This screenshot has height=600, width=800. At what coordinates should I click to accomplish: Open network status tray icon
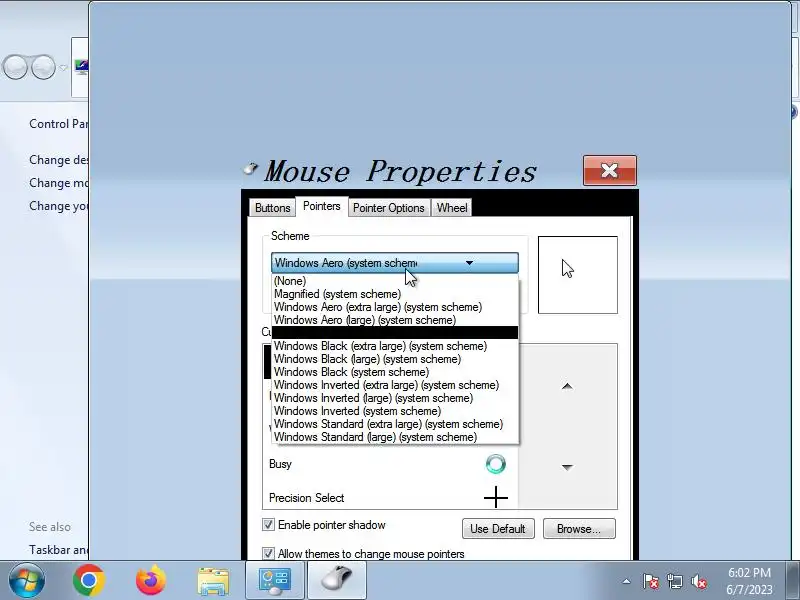click(x=674, y=581)
